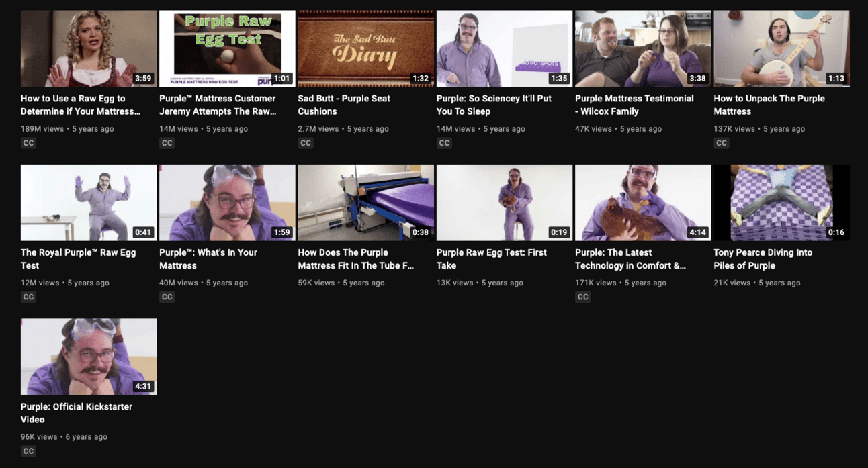Click title 'How Does The Purple Mattress Fit'
The height and width of the screenshot is (468, 868).
[356, 259]
